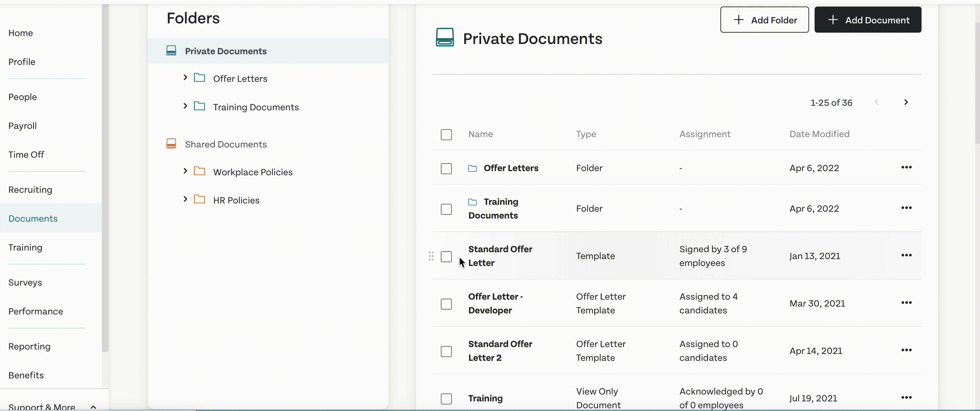Click the Offer Letters row folder icon in table
The height and width of the screenshot is (411, 980).
pos(472,168)
